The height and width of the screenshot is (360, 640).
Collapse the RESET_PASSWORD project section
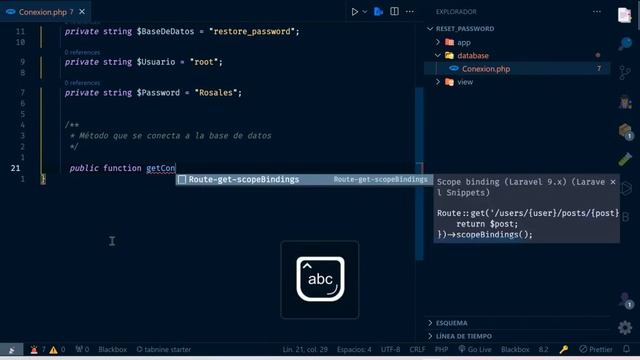point(429,29)
